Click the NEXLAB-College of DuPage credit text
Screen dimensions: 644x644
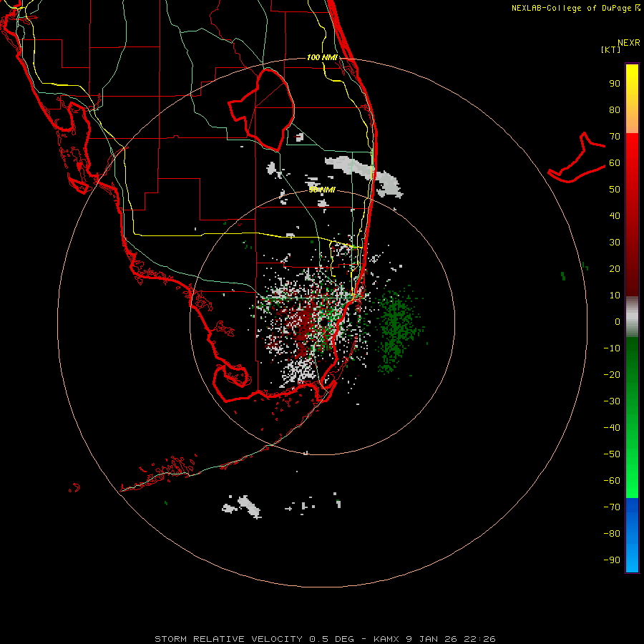(575, 8)
